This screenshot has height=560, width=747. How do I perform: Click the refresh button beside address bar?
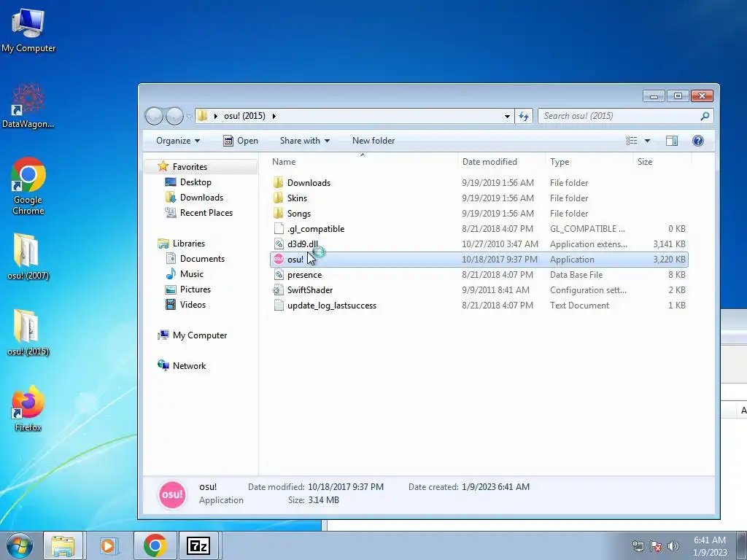click(524, 116)
